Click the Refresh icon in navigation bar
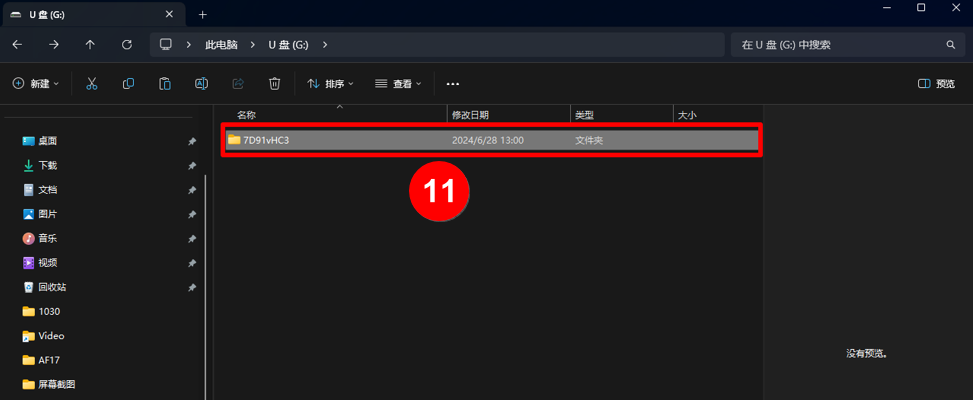Viewport: 973px width, 400px height. (x=126, y=45)
